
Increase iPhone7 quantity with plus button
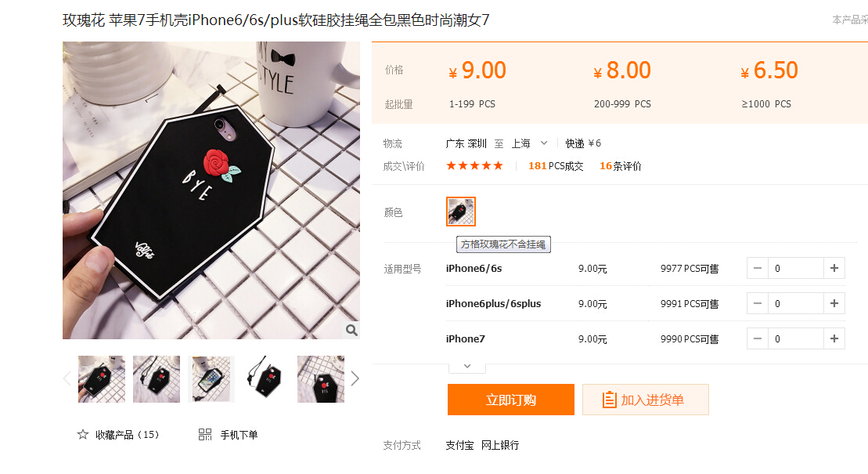tap(834, 338)
